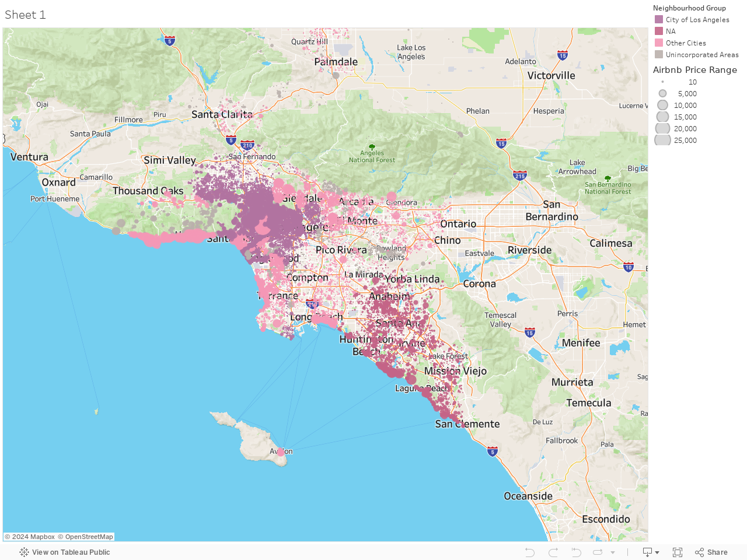This screenshot has height=560, width=747.
Task: Click the Redo arrow in bottom toolbar
Action: click(553, 552)
